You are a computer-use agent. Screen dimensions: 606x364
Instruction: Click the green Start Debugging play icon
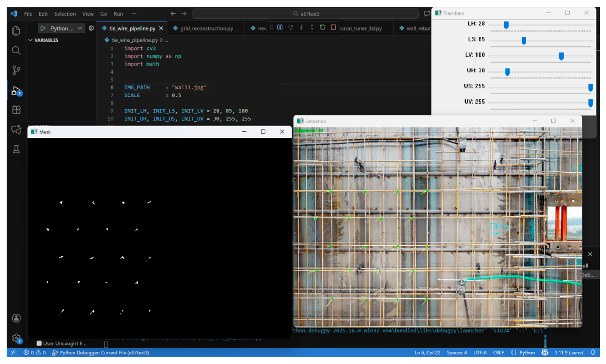pyautogui.click(x=43, y=28)
